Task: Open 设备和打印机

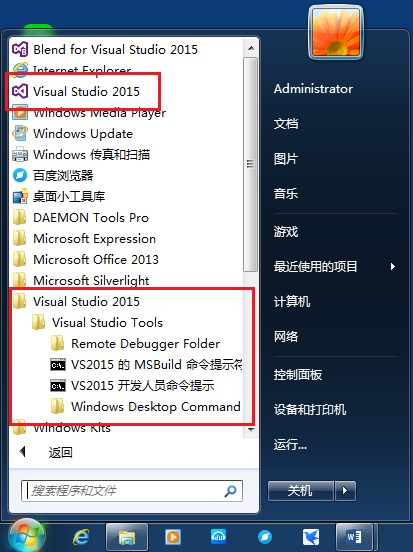Action: pos(310,409)
